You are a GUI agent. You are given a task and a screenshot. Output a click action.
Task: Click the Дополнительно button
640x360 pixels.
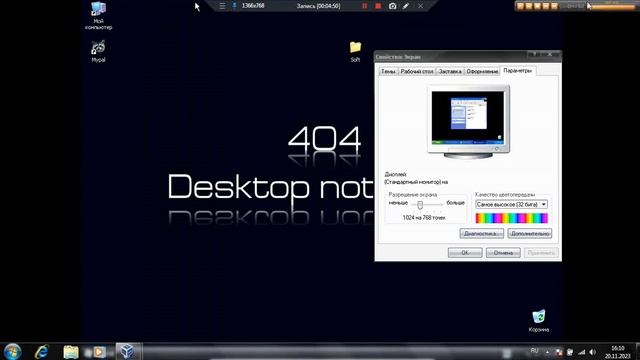coord(530,233)
